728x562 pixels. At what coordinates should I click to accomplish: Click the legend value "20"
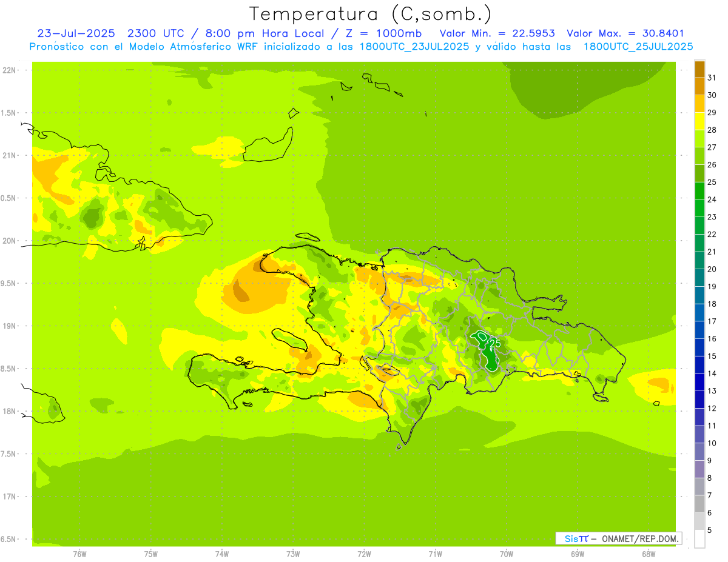pyautogui.click(x=712, y=269)
